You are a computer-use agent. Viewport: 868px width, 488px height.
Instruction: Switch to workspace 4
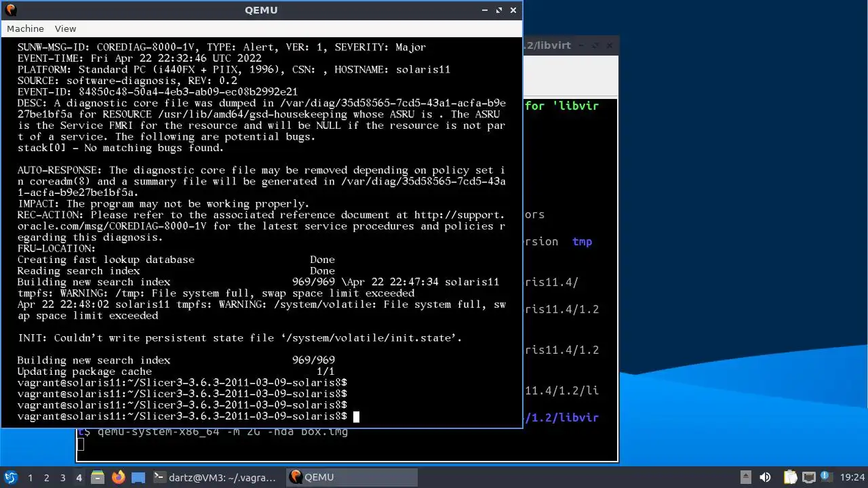point(79,477)
